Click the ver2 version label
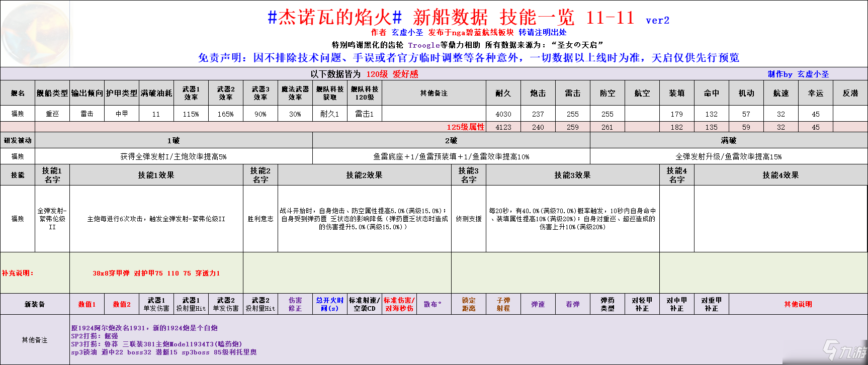 click(x=657, y=21)
